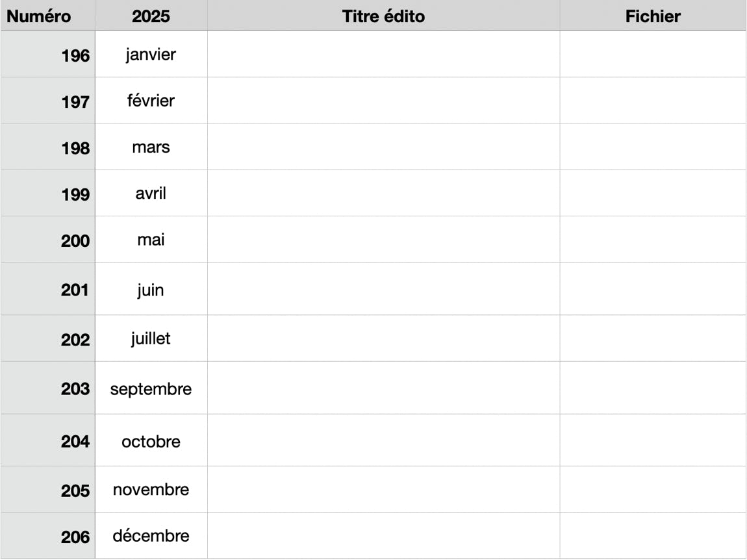Click the Numéro column header
The width and height of the screenshot is (747, 560).
[x=39, y=16]
